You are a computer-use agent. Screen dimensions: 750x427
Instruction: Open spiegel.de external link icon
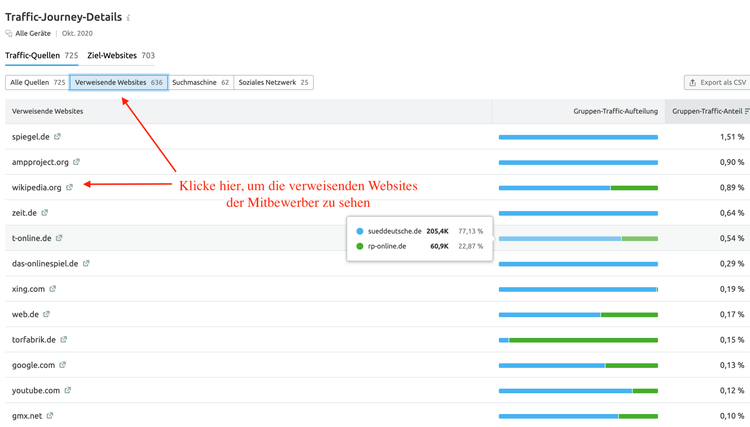pos(57,136)
